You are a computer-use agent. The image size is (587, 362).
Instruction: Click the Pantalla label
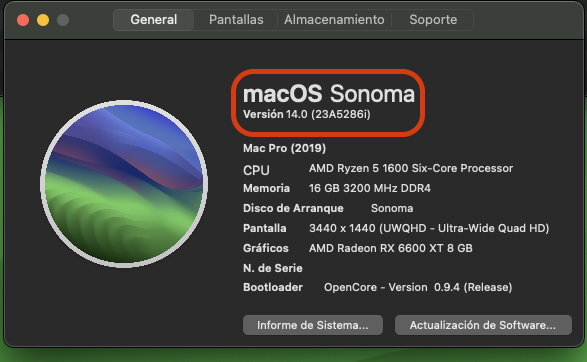pos(264,228)
